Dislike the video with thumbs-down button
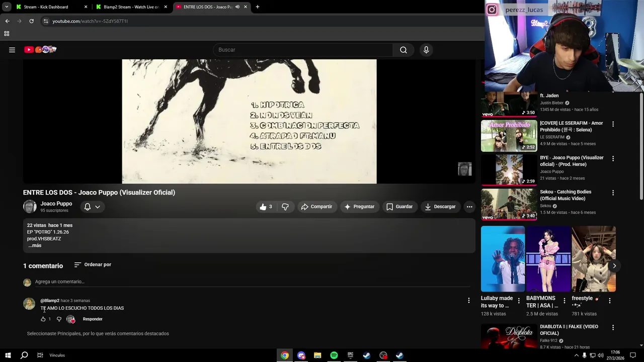 285,207
